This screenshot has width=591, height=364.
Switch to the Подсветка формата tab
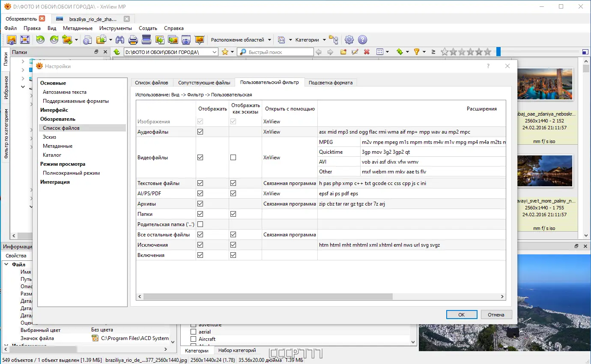(331, 83)
